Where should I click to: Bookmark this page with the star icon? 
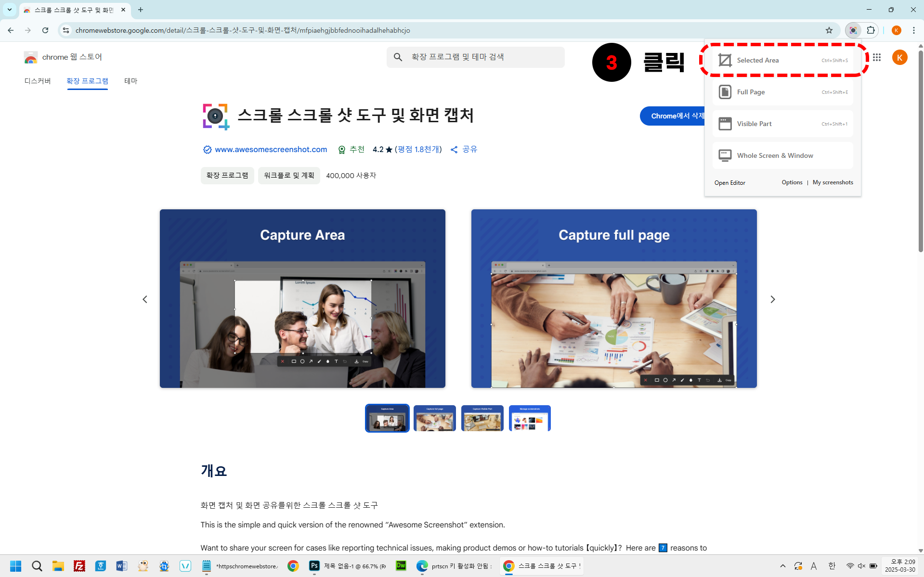point(829,30)
